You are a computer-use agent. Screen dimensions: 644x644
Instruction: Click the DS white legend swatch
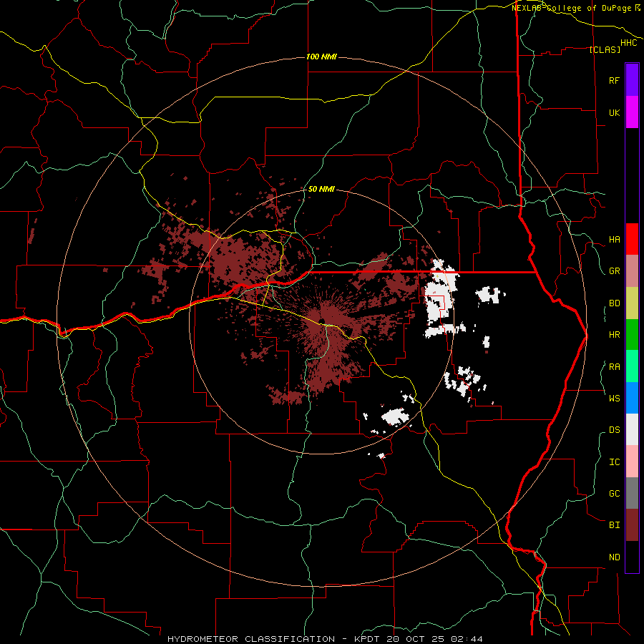click(x=632, y=429)
